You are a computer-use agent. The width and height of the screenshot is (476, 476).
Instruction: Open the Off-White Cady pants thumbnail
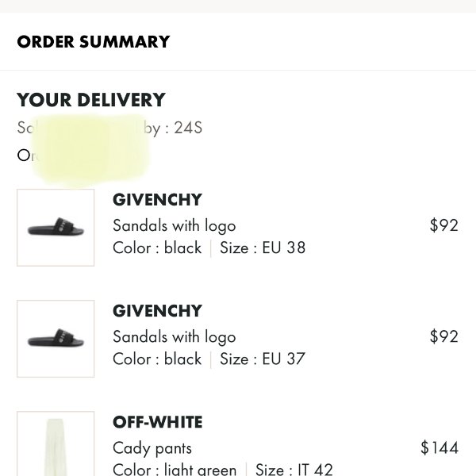point(56,444)
